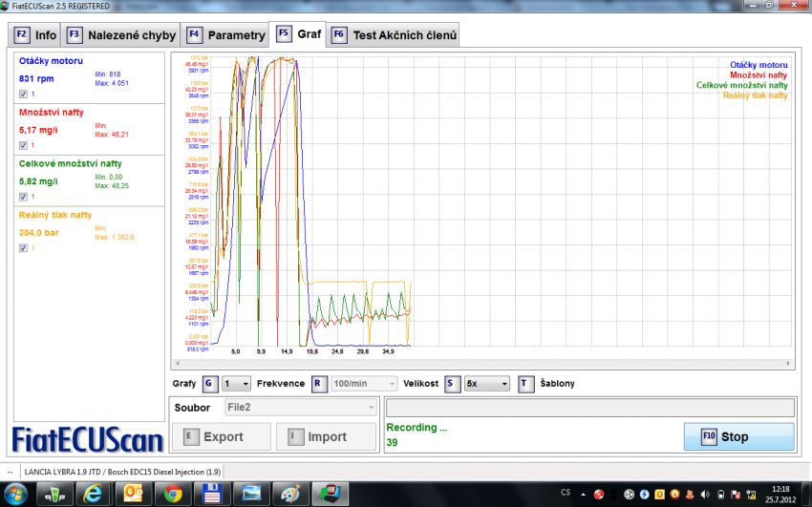Image resolution: width=812 pixels, height=507 pixels.
Task: Open the Soubor File2 dropdown
Action: pos(300,408)
